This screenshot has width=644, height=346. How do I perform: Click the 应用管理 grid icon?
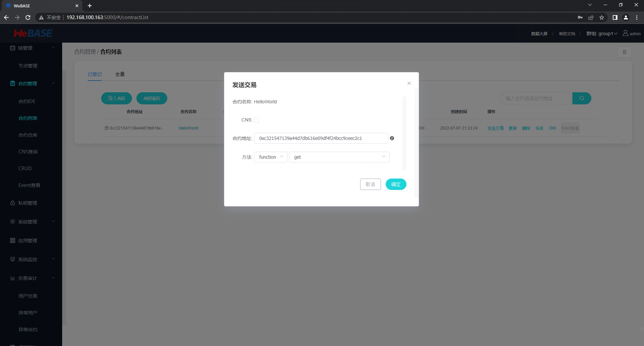pos(12,241)
